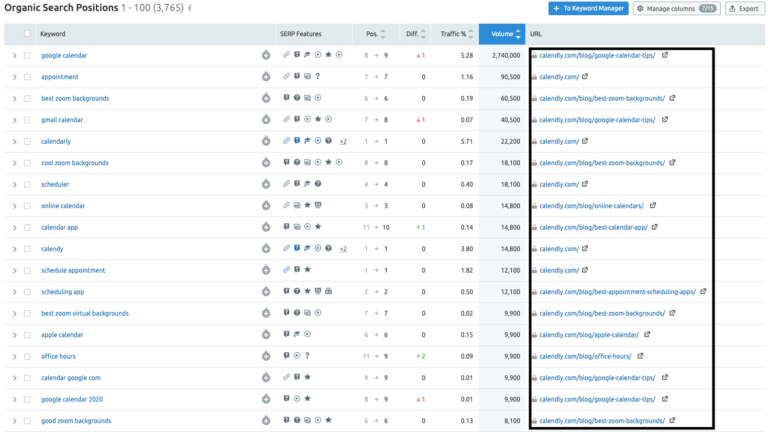Viewport: 768px width, 432px height.
Task: Add scheduler keyword via plus-drop icon
Action: tap(266, 184)
